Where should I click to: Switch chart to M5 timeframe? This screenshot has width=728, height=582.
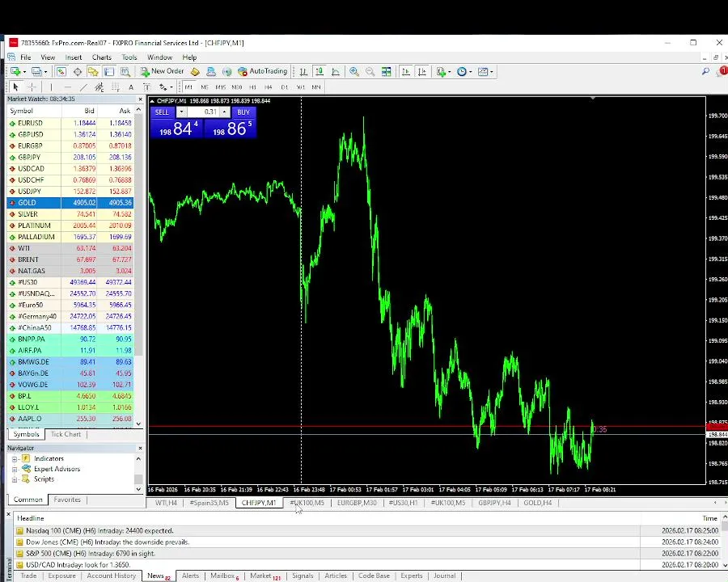[205, 87]
